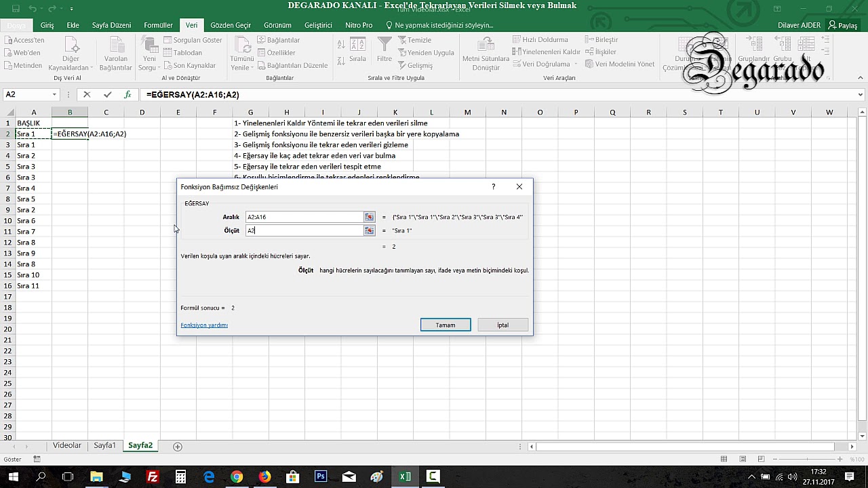This screenshot has height=488, width=868.
Task: Open the Name Box dropdown arrow
Action: coord(55,95)
